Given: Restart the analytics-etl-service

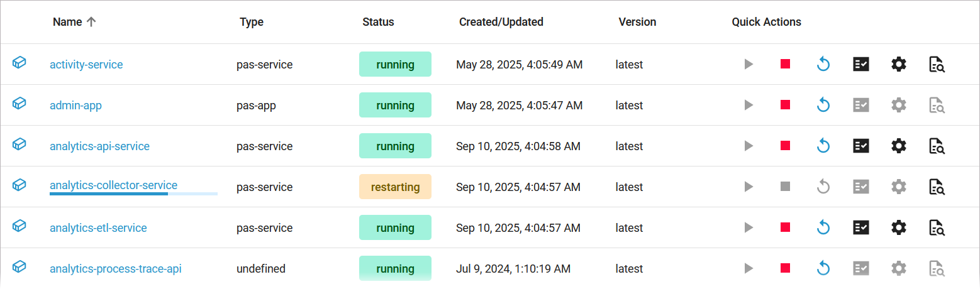Looking at the screenshot, I should tap(823, 228).
